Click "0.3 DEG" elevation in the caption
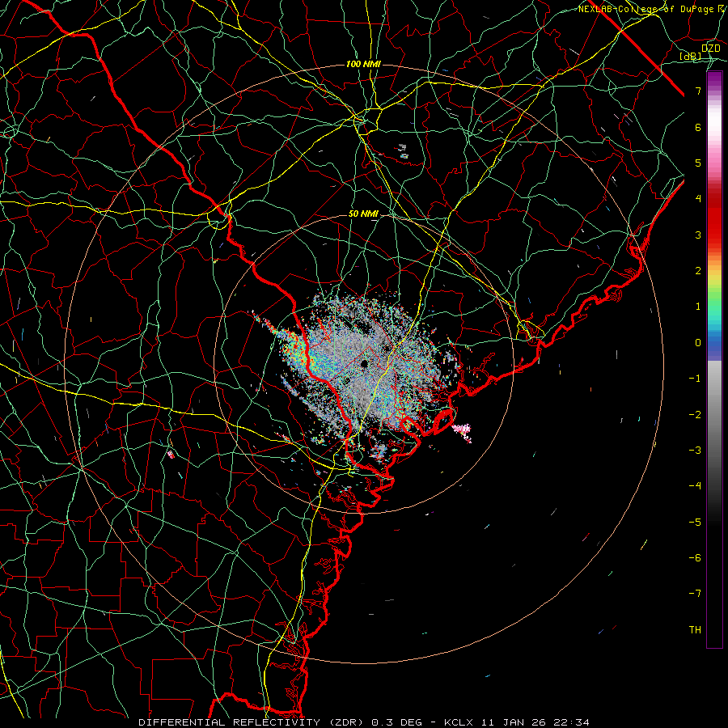Image resolution: width=728 pixels, height=728 pixels. pos(397,722)
